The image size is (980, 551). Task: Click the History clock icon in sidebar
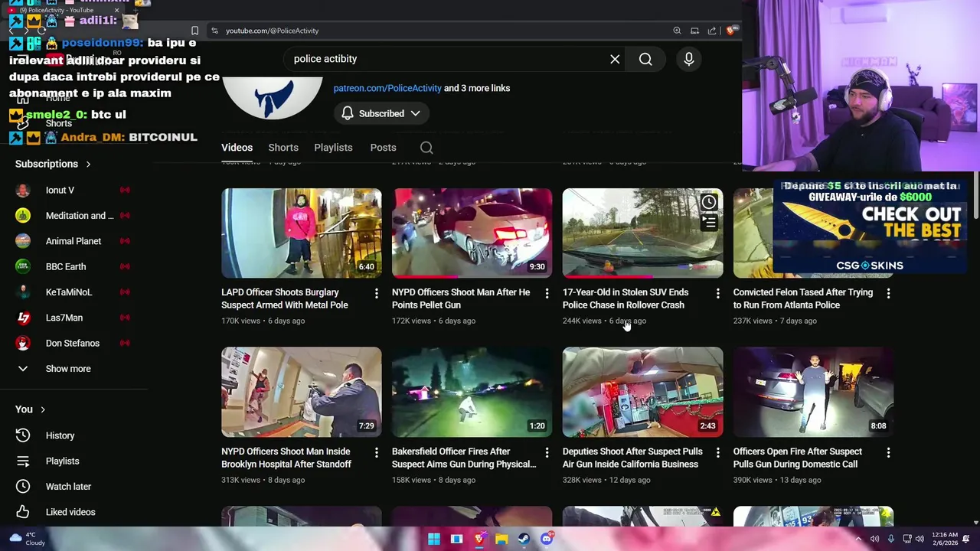click(23, 435)
